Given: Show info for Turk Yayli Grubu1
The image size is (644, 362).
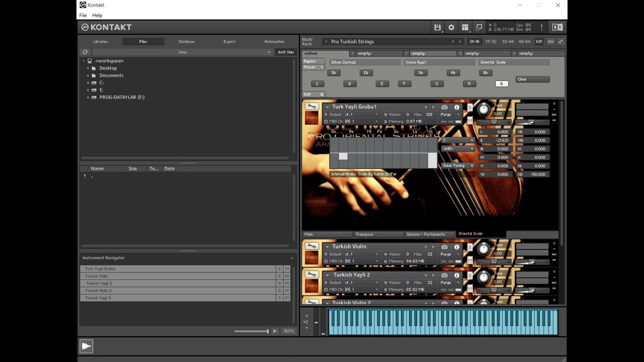Looking at the screenshot, I should tap(457, 107).
